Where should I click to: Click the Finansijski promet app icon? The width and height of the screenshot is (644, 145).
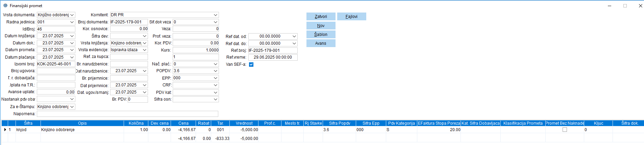(x=5, y=5)
